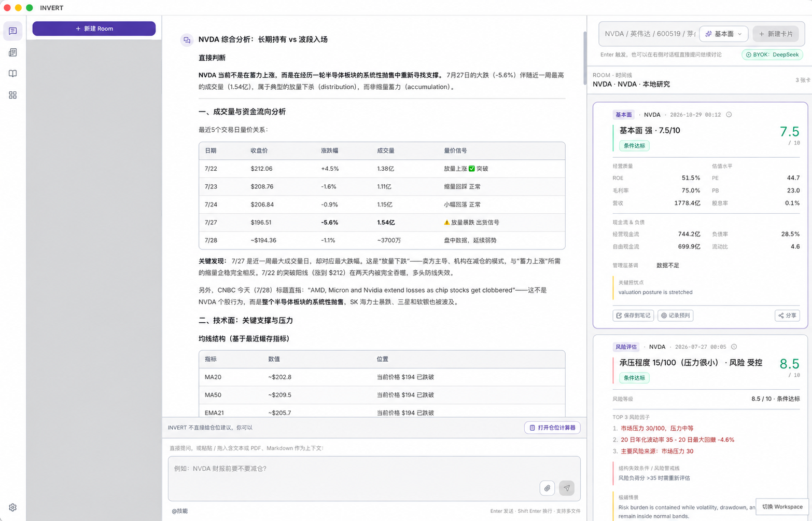The width and height of the screenshot is (812, 521).
Task: Create a new room with 新建 Room
Action: click(x=94, y=29)
